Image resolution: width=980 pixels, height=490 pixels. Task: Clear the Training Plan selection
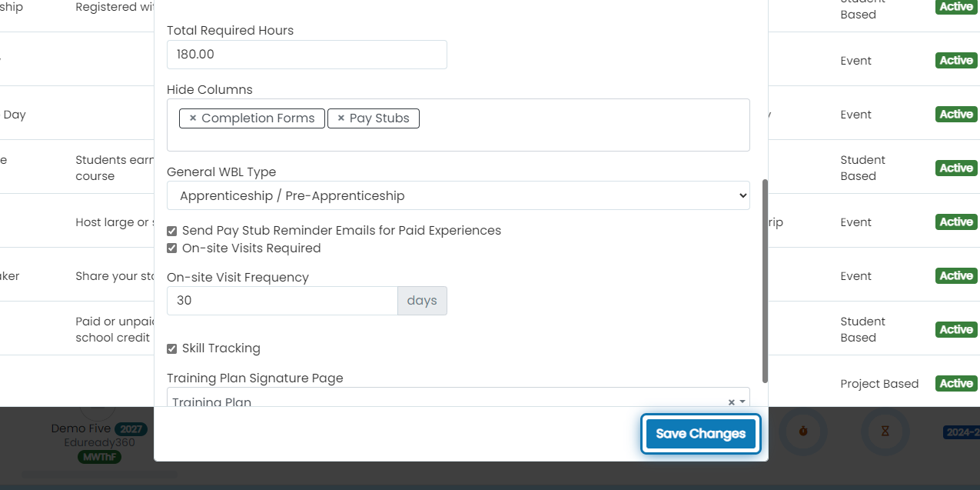[x=731, y=402]
